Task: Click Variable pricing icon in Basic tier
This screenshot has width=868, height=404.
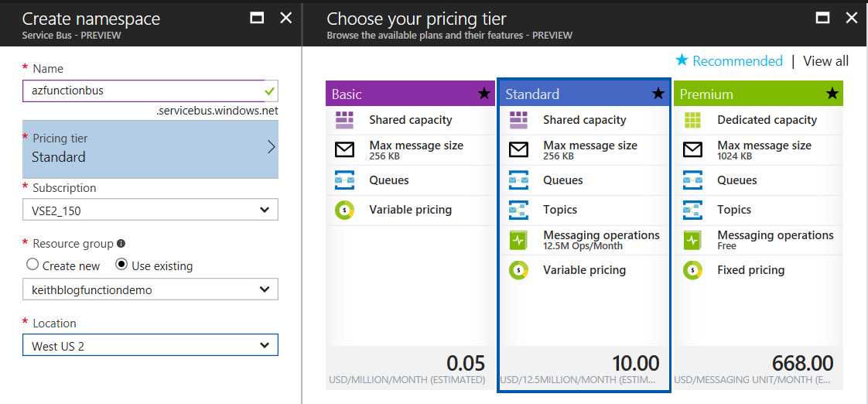Action: click(x=344, y=210)
